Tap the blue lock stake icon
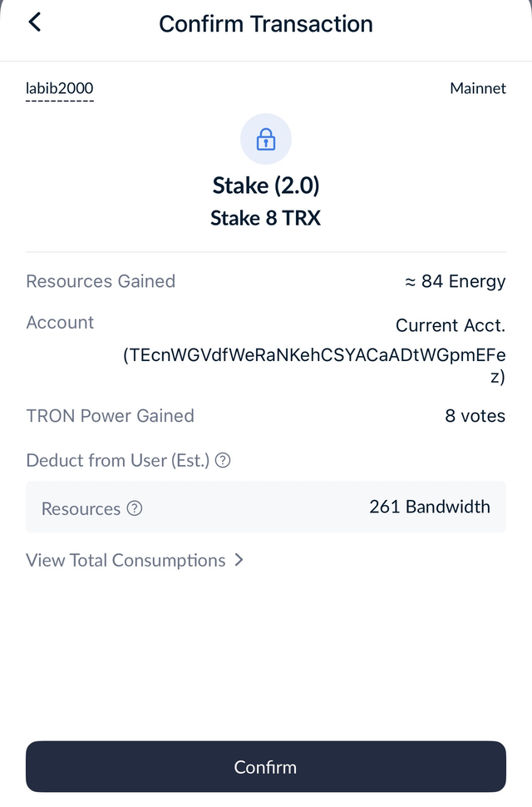 pos(265,140)
